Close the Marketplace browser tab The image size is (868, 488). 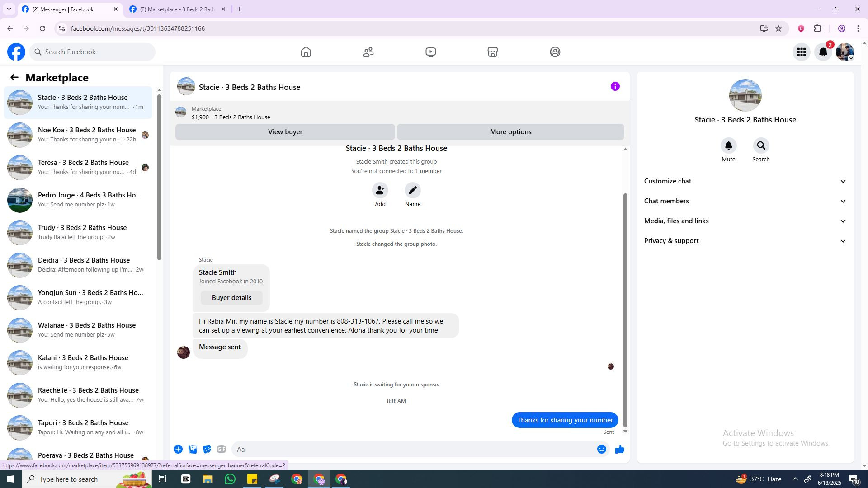(223, 9)
